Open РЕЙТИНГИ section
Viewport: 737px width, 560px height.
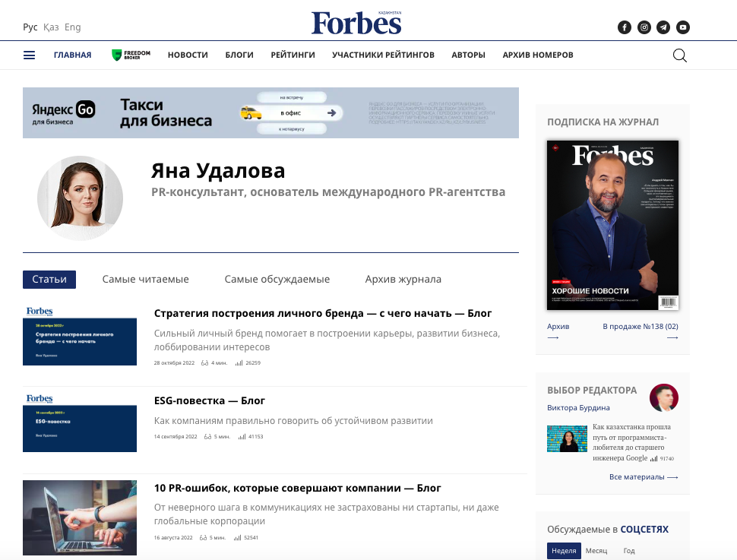point(293,55)
